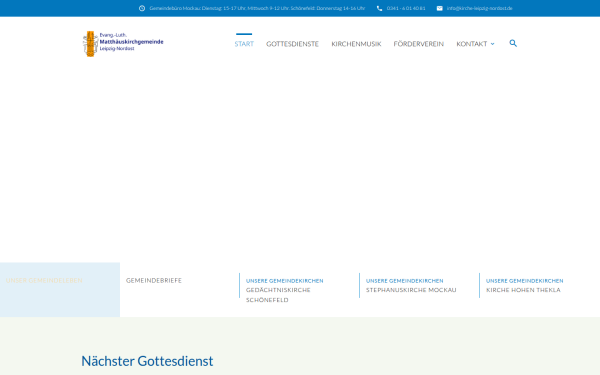Open the Kirchenmusik menu item
Viewport: 600px width, 375px height.
356,44
